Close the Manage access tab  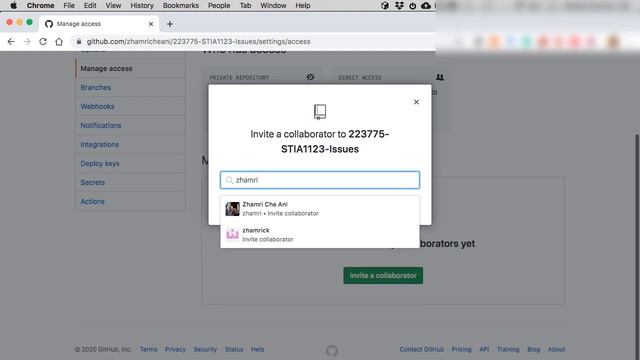point(151,24)
